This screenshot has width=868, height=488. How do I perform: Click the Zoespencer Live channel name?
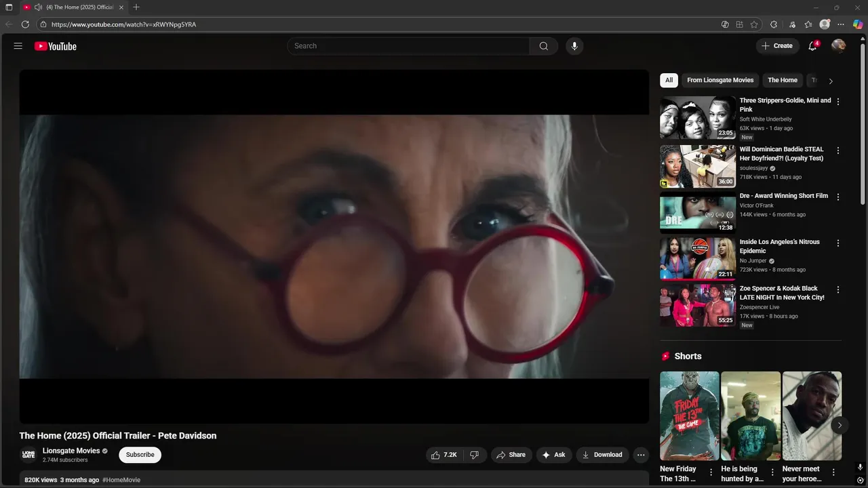759,307
